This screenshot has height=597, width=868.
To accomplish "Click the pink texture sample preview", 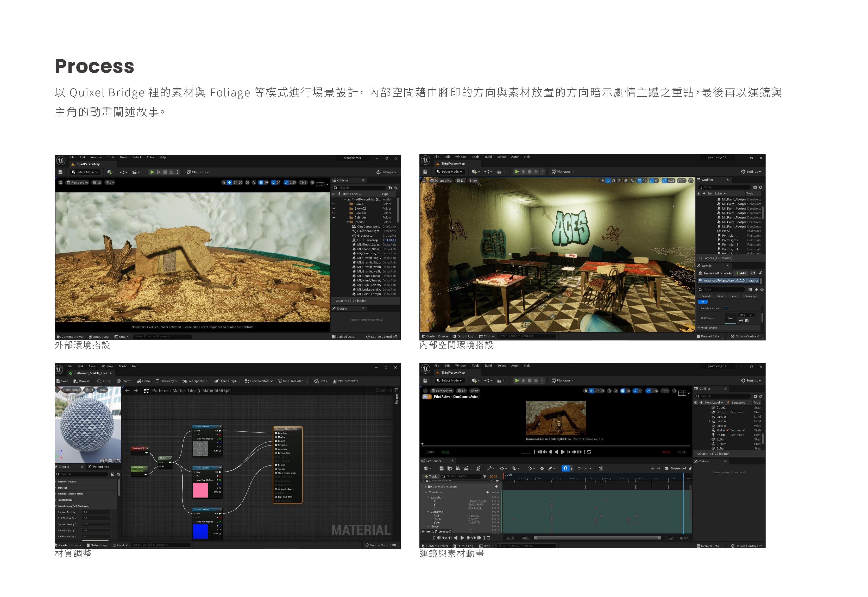I will 200,490.
